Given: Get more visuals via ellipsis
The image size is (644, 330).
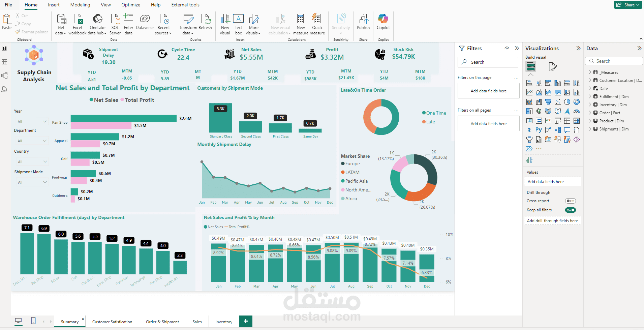Looking at the screenshot, I should coord(539,149).
